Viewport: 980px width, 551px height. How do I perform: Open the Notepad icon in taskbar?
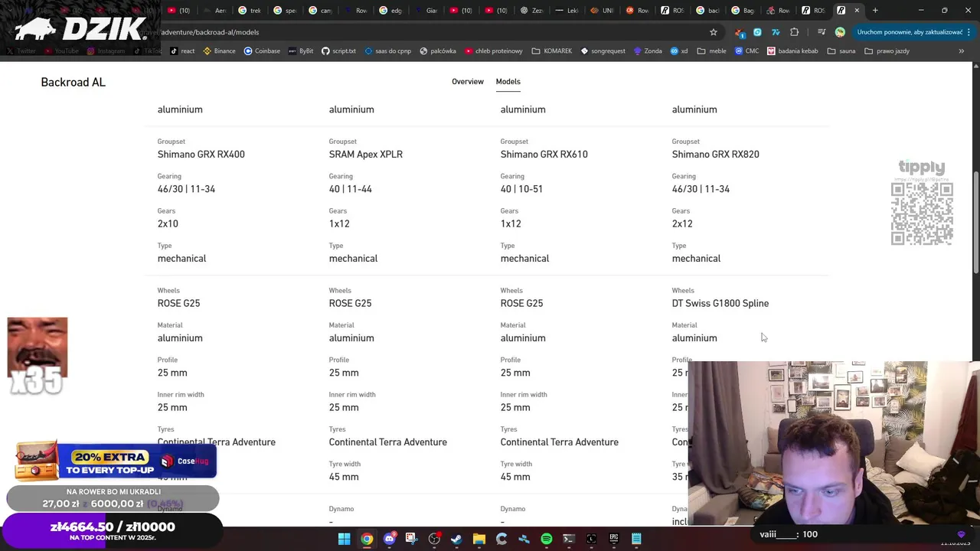click(636, 539)
